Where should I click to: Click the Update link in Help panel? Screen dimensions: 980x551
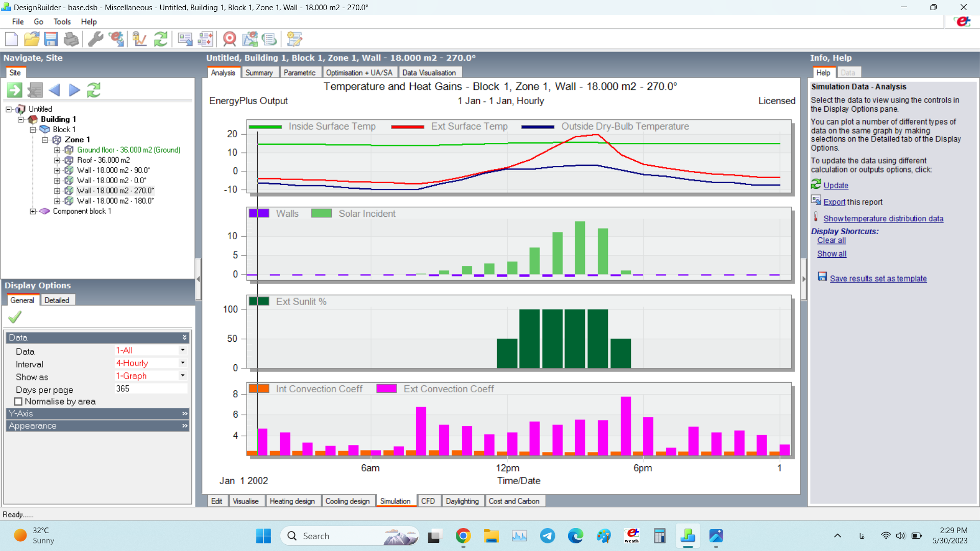[x=836, y=186]
